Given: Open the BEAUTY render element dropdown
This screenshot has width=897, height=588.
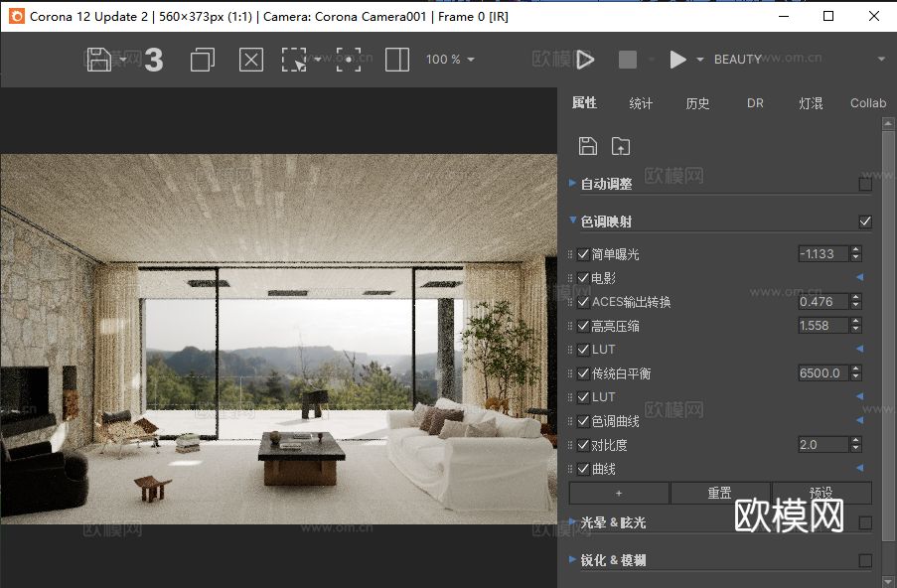Looking at the screenshot, I should [x=879, y=59].
